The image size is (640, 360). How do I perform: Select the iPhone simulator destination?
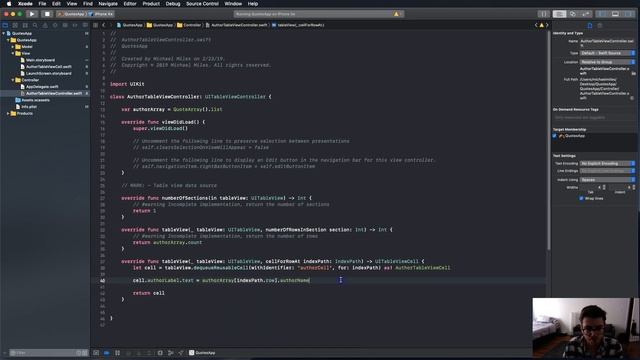pos(101,14)
